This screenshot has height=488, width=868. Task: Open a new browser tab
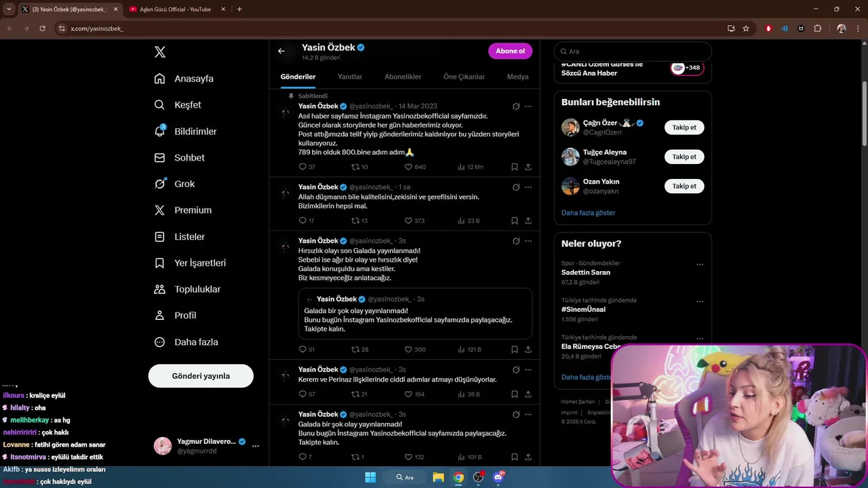239,9
